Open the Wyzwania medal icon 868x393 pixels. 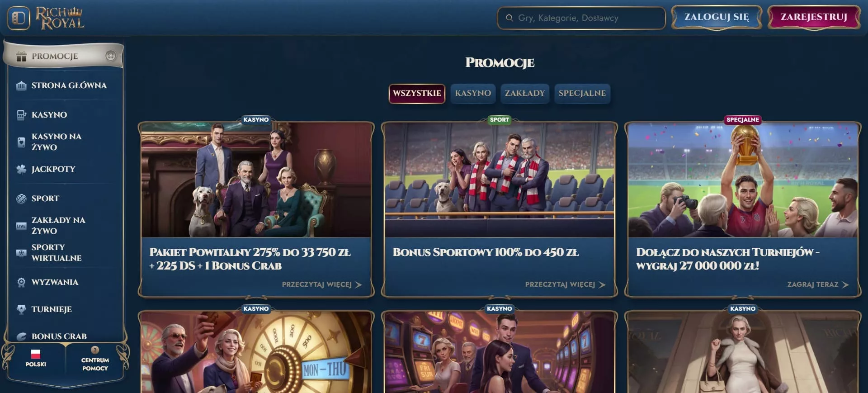tap(21, 282)
